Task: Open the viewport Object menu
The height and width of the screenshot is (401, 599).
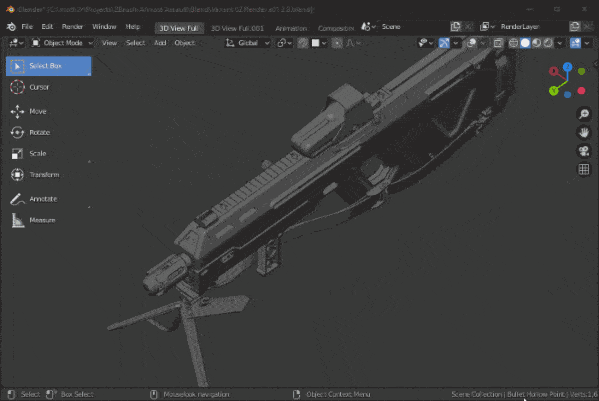Action: [185, 43]
